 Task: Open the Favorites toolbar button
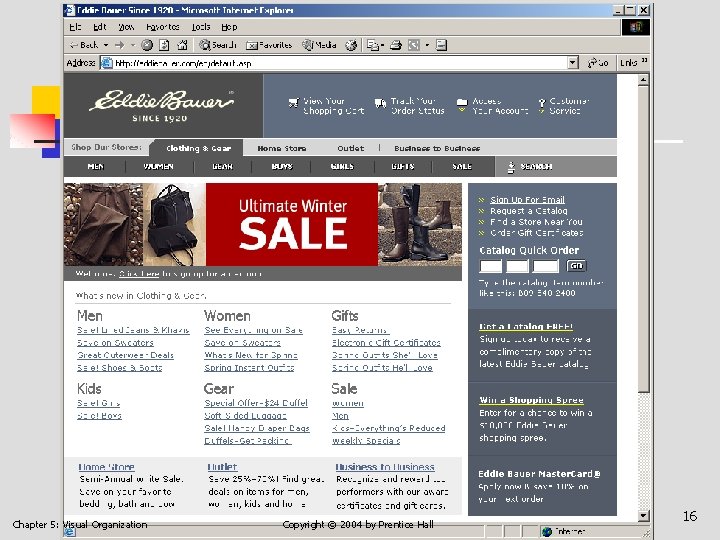pos(269,45)
